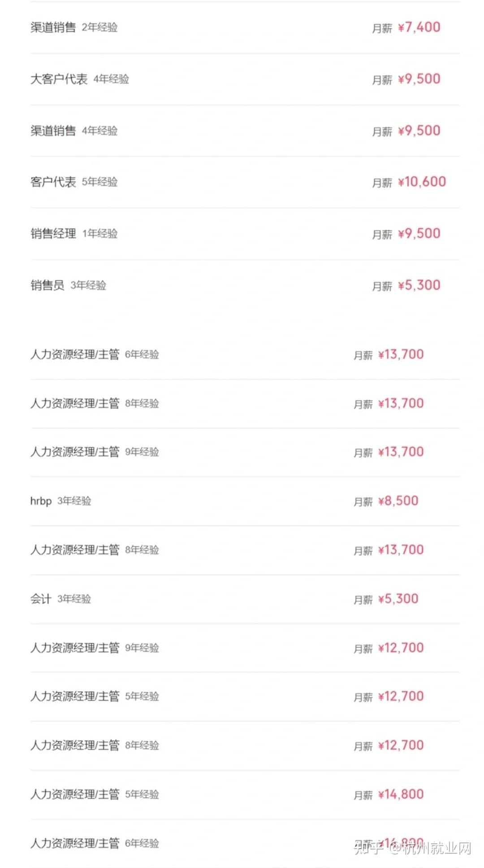Select the 销售员 3年经验 entry
The height and width of the screenshot is (868, 484).
coord(245,285)
